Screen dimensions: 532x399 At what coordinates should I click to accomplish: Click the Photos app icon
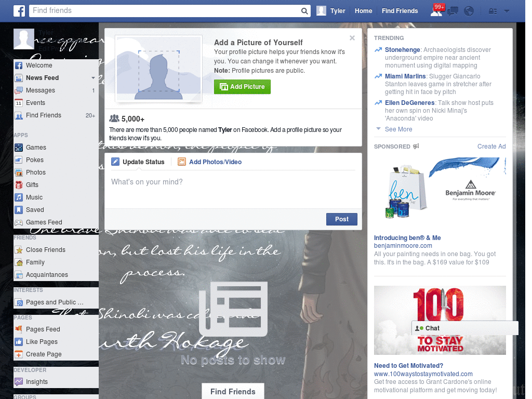[19, 172]
